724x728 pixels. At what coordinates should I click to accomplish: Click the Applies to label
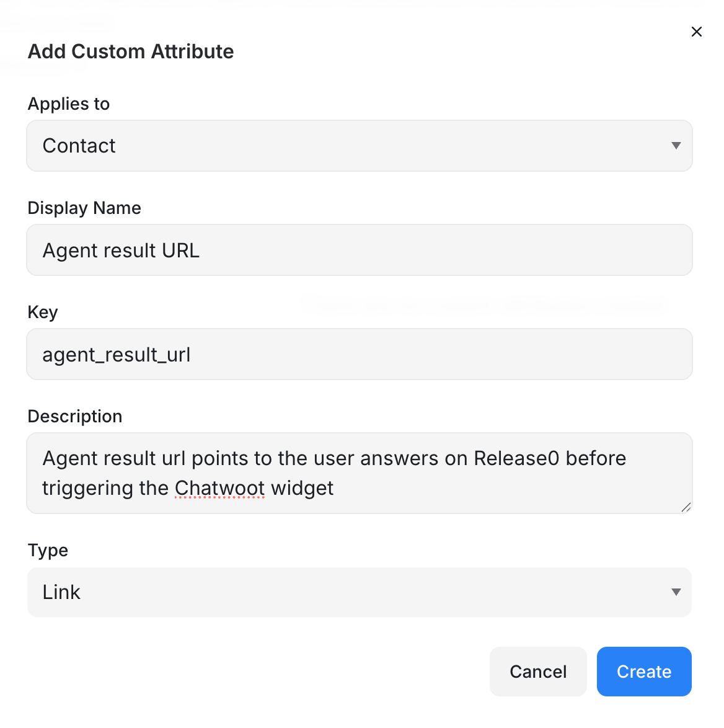68,104
